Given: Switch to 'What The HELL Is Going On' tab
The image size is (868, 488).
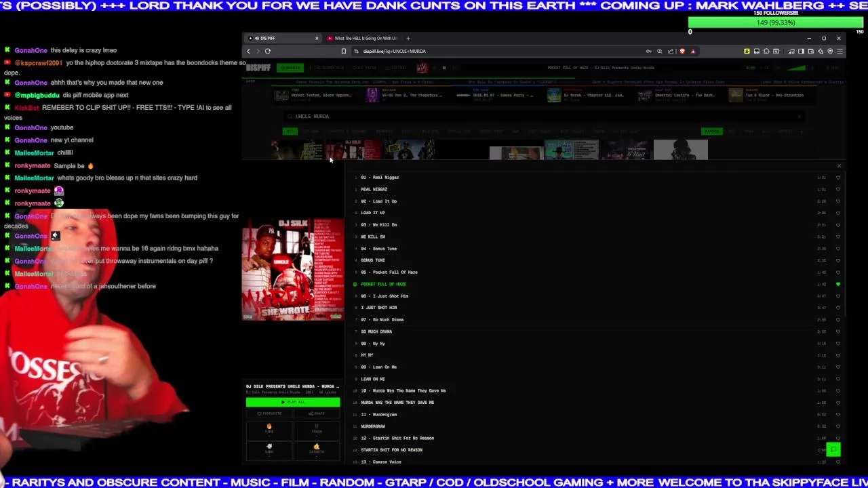Looking at the screenshot, I should pos(363,39).
